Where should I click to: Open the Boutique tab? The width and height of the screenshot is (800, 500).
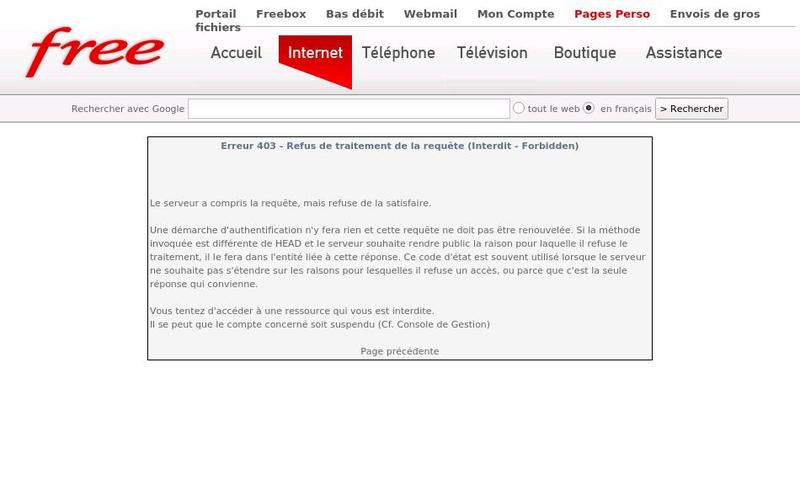pyautogui.click(x=585, y=53)
